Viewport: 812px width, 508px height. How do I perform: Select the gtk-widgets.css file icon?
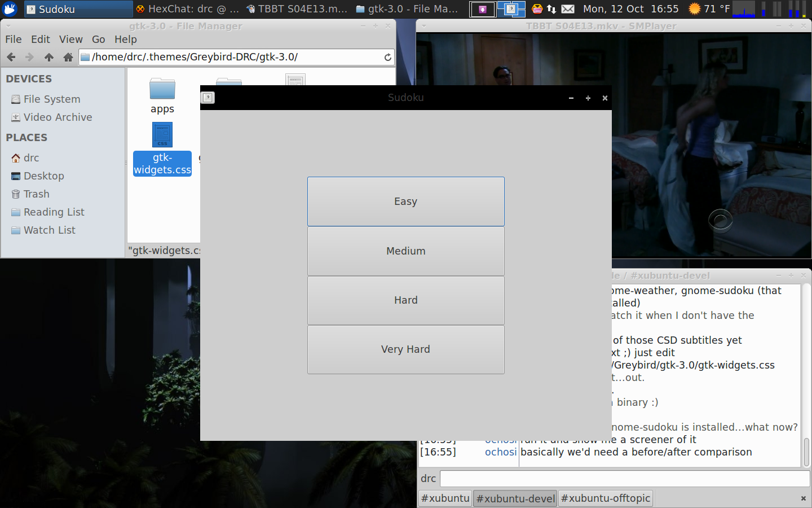pos(162,135)
